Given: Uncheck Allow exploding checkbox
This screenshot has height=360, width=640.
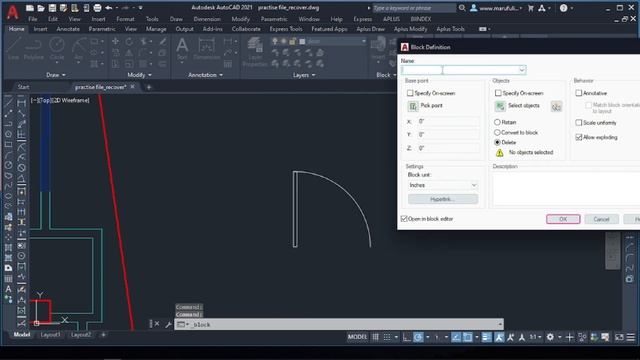Looking at the screenshot, I should coord(579,137).
